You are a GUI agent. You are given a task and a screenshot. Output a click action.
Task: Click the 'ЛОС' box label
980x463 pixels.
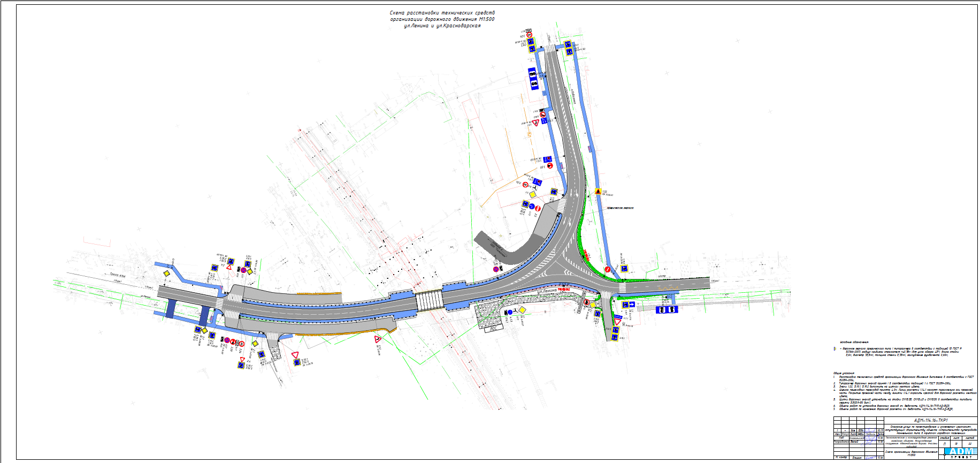point(493,330)
